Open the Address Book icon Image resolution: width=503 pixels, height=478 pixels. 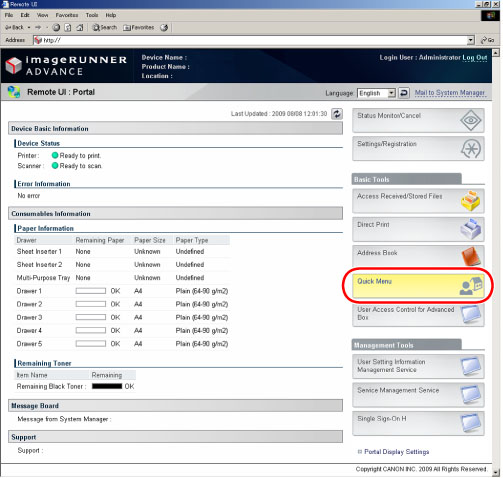tap(471, 256)
